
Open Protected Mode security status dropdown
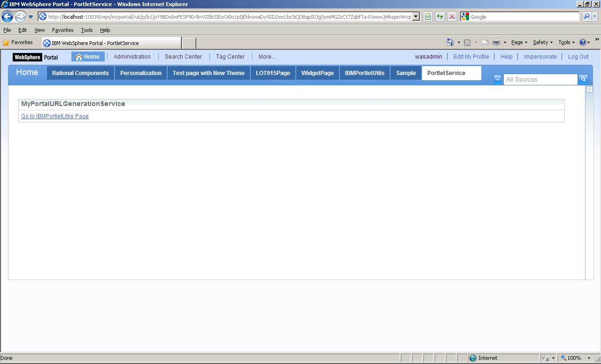[549, 358]
